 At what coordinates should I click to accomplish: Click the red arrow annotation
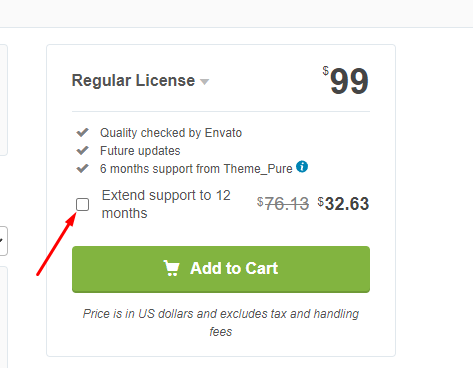point(57,245)
